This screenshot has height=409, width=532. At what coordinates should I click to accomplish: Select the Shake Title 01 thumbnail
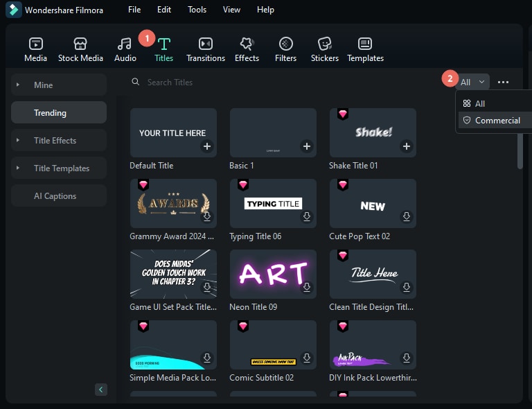[373, 132]
